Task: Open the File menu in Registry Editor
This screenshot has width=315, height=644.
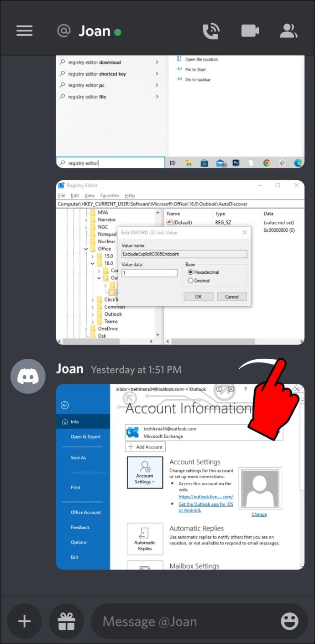Action: pyautogui.click(x=62, y=196)
